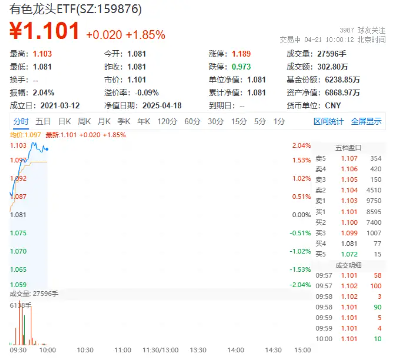Select the 30分 interval tab

click(215, 122)
